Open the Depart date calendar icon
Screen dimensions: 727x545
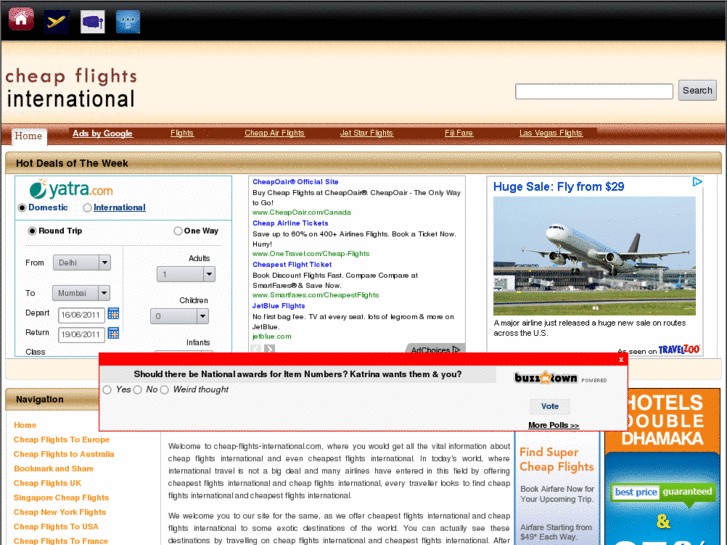[113, 314]
